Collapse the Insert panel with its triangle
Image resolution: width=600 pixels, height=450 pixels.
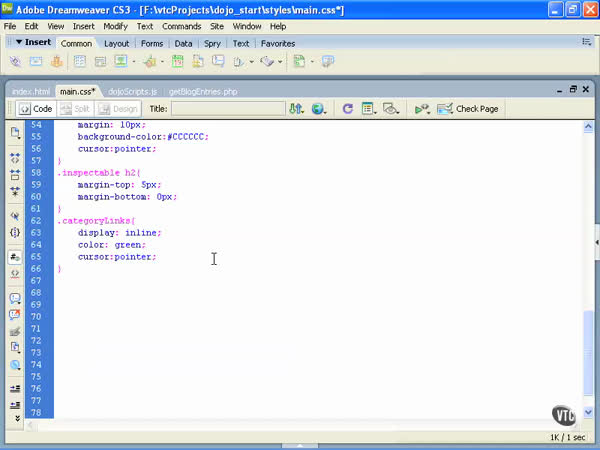point(18,43)
